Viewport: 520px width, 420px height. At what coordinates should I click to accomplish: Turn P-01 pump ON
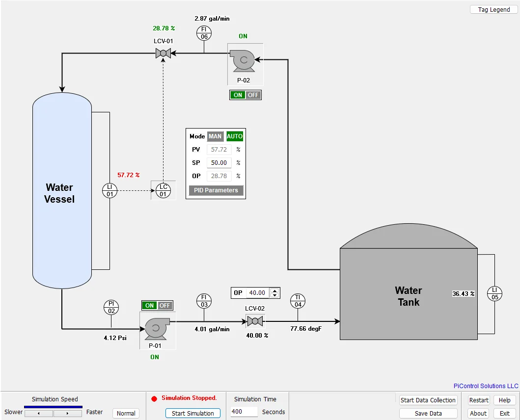[x=150, y=305]
